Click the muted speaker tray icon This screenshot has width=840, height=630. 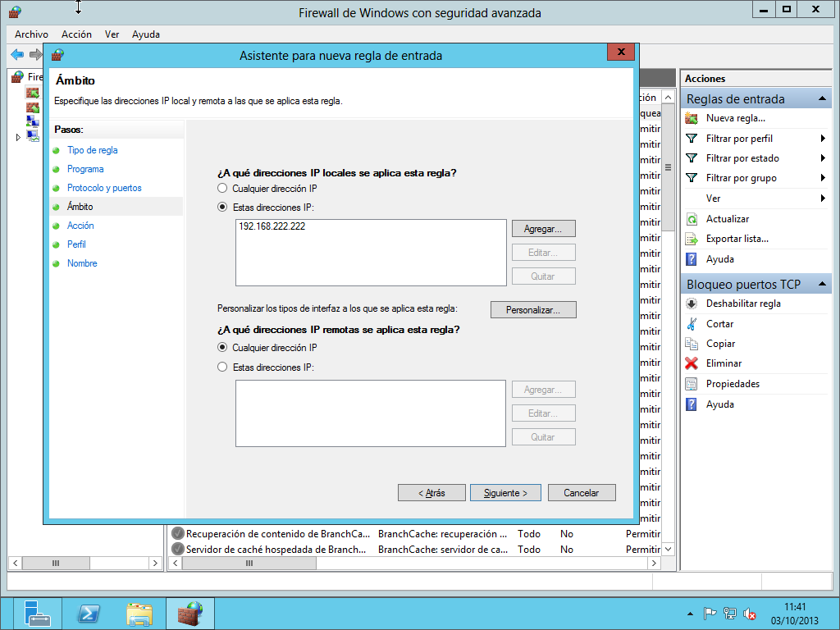pyautogui.click(x=750, y=614)
